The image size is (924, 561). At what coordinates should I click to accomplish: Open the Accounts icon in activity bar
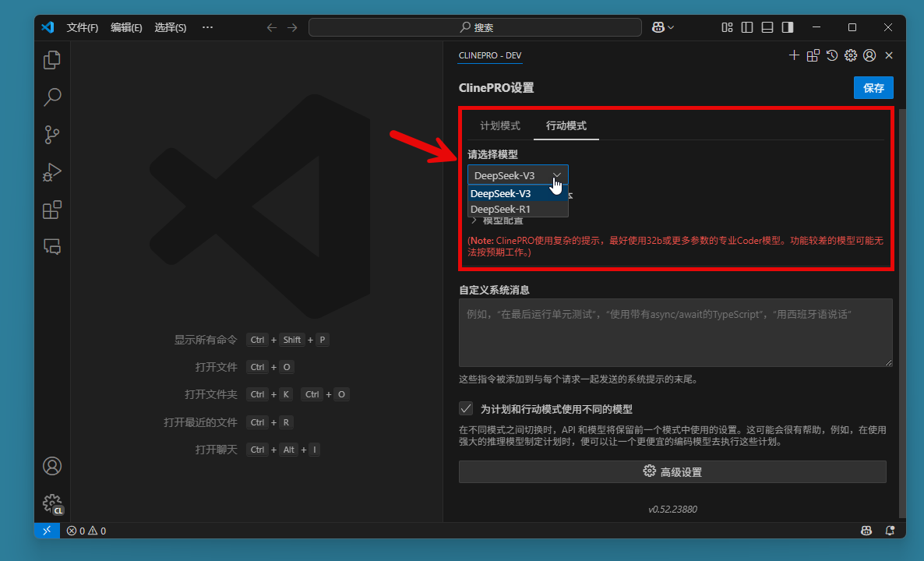(x=52, y=466)
